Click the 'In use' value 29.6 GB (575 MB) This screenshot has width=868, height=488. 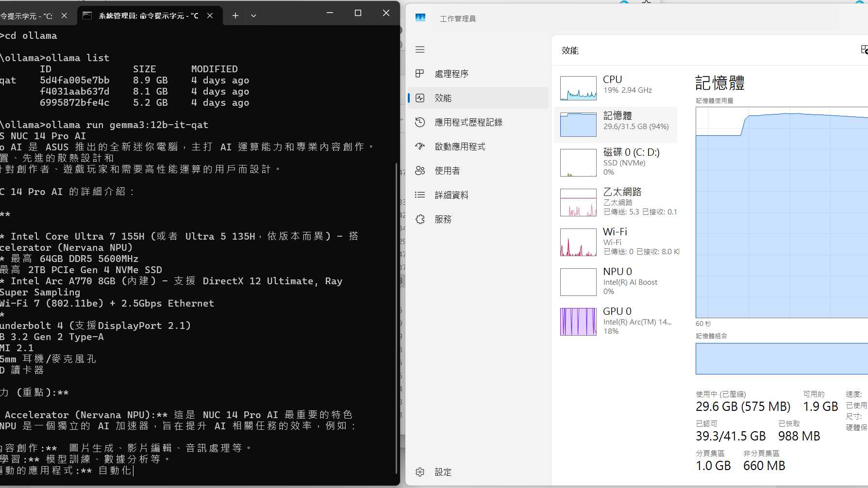[743, 407]
